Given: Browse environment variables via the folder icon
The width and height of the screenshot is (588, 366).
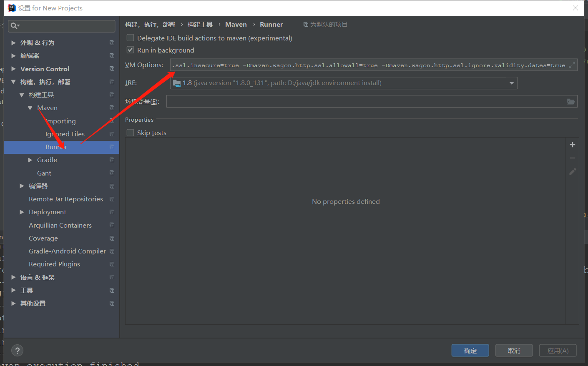Looking at the screenshot, I should click(570, 101).
